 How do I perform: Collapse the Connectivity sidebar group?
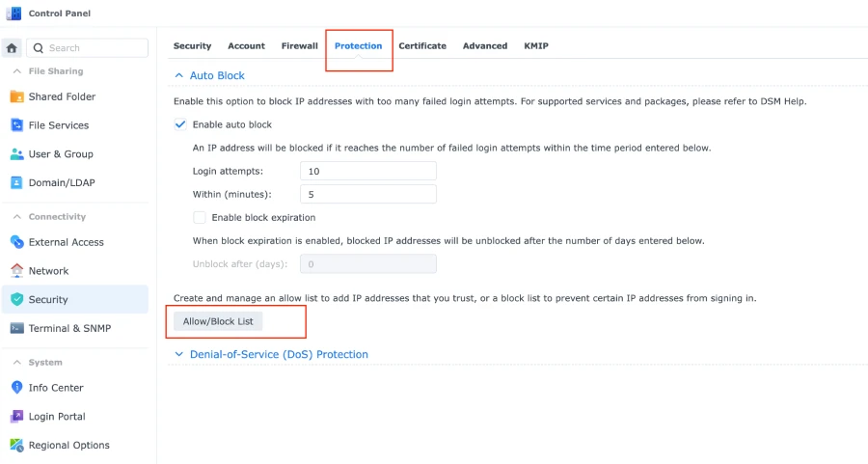pos(17,217)
